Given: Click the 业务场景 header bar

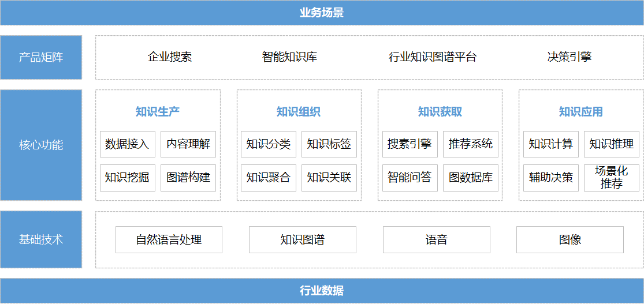Looking at the screenshot, I should click(322, 13).
